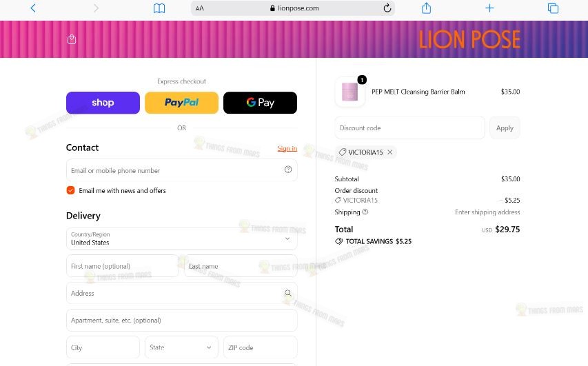Click TOTAL SAVINGS $5.25 text

pyautogui.click(x=378, y=241)
